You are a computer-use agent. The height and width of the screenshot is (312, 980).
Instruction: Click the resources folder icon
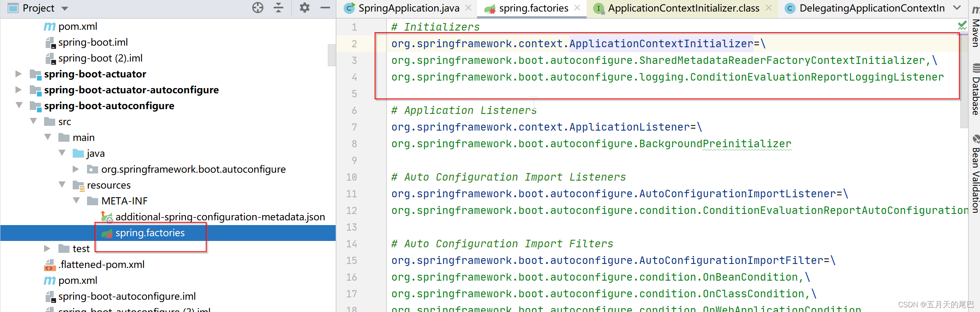(x=78, y=185)
